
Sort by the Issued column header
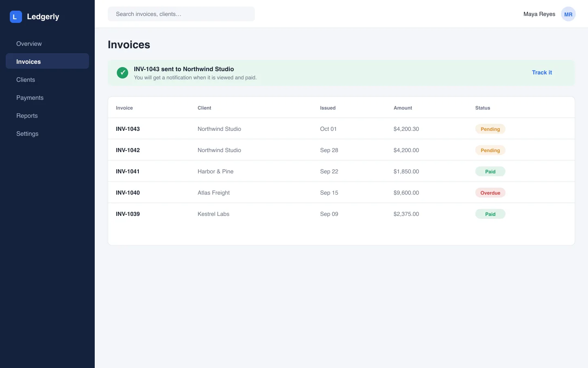[x=327, y=108]
